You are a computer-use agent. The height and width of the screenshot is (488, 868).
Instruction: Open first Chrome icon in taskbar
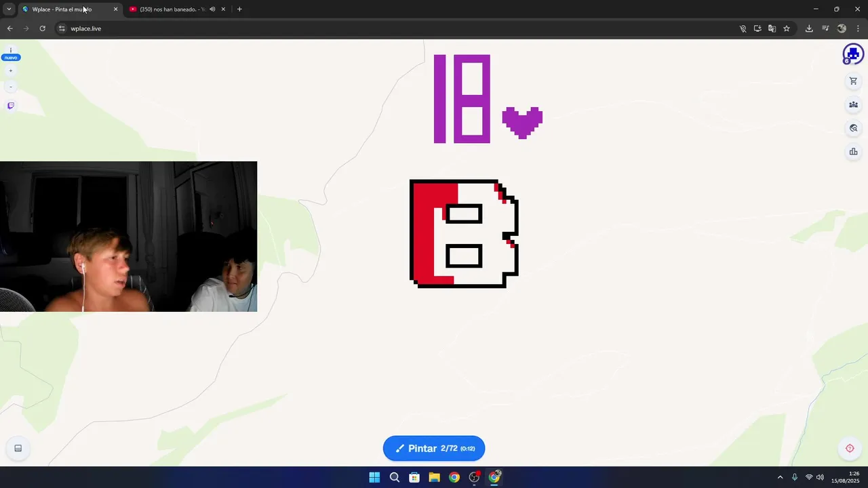pyautogui.click(x=454, y=477)
